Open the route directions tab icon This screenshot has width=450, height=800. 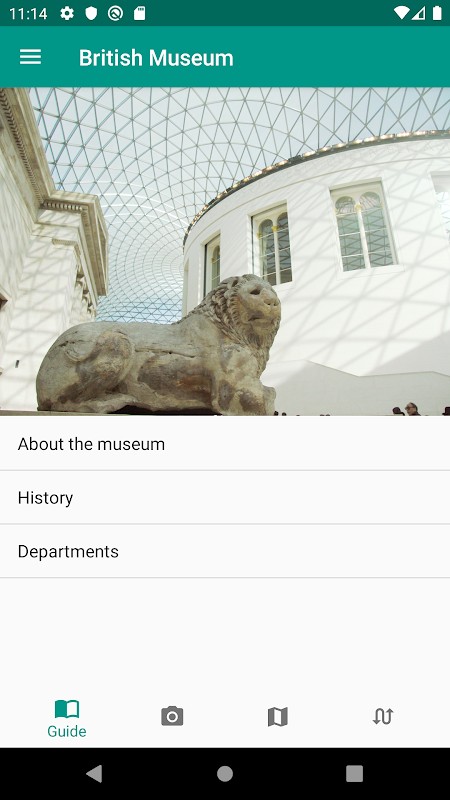click(x=383, y=716)
